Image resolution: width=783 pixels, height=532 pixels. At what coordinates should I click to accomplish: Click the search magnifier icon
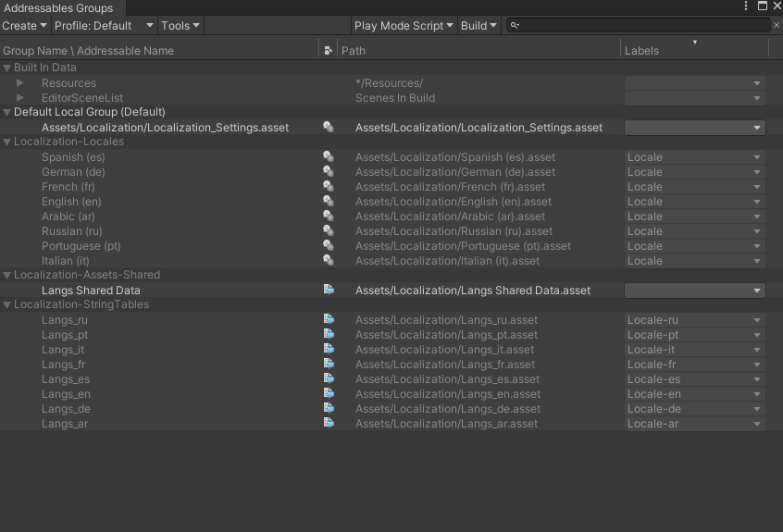click(x=516, y=26)
